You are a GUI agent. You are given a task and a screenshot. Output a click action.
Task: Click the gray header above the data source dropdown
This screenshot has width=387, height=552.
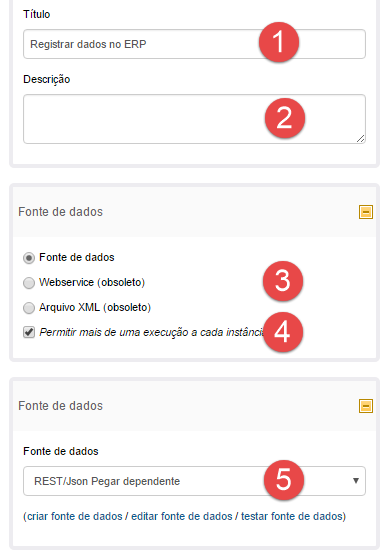194,406
